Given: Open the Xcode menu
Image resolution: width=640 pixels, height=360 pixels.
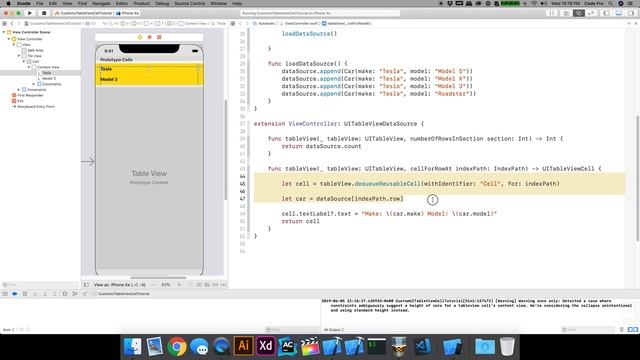Looking at the screenshot, I should click(x=24, y=3).
